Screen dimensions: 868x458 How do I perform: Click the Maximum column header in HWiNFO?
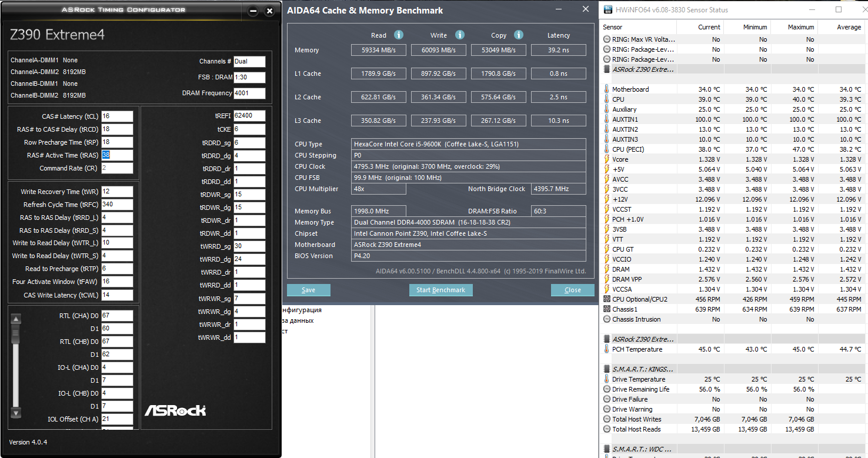[x=794, y=27]
